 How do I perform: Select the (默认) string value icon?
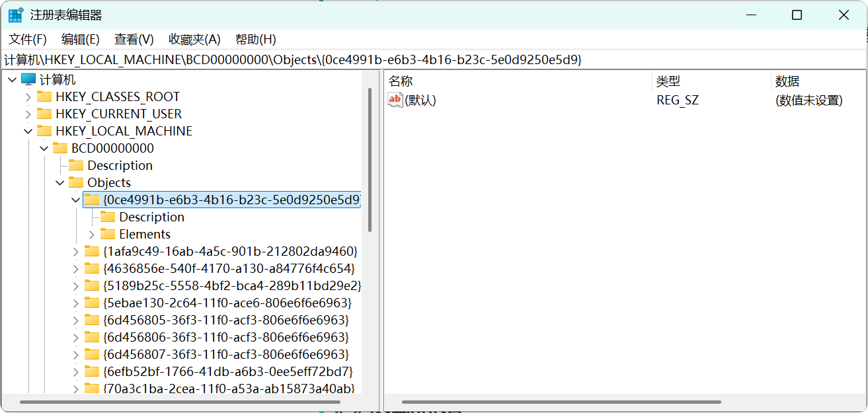pyautogui.click(x=395, y=100)
